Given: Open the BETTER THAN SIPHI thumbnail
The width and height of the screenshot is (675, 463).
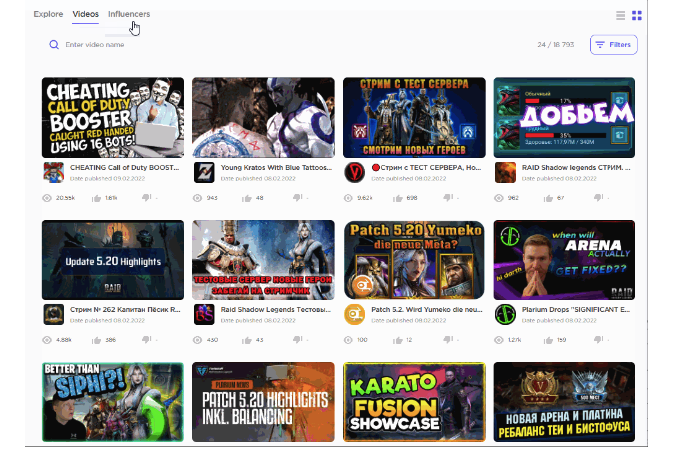Looking at the screenshot, I should point(113,402).
